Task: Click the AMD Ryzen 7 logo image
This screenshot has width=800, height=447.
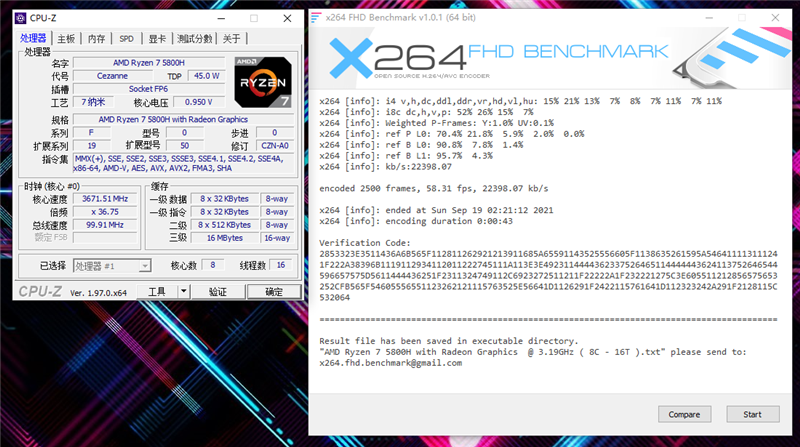Action: tap(263, 82)
